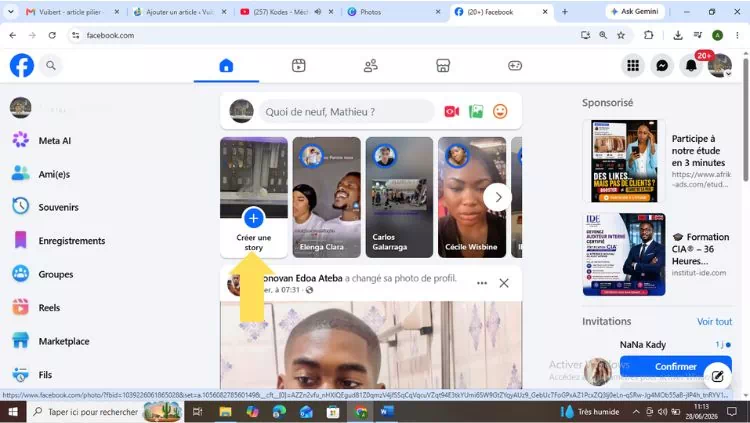Open the Friends icon in top navigation
The image size is (750, 423).
click(371, 66)
